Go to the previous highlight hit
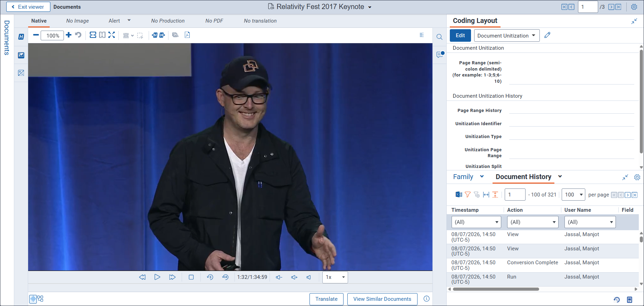Screen dimensions: 644x306 point(155,35)
